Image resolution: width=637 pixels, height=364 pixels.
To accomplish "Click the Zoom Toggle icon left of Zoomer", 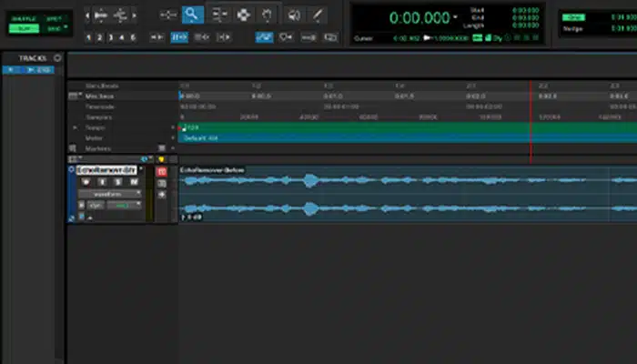I will click(168, 15).
